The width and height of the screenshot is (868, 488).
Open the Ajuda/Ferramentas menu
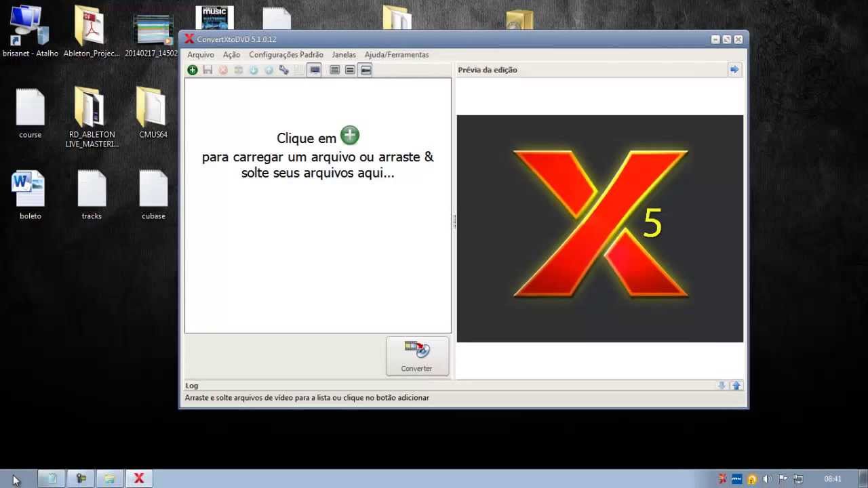pos(397,55)
